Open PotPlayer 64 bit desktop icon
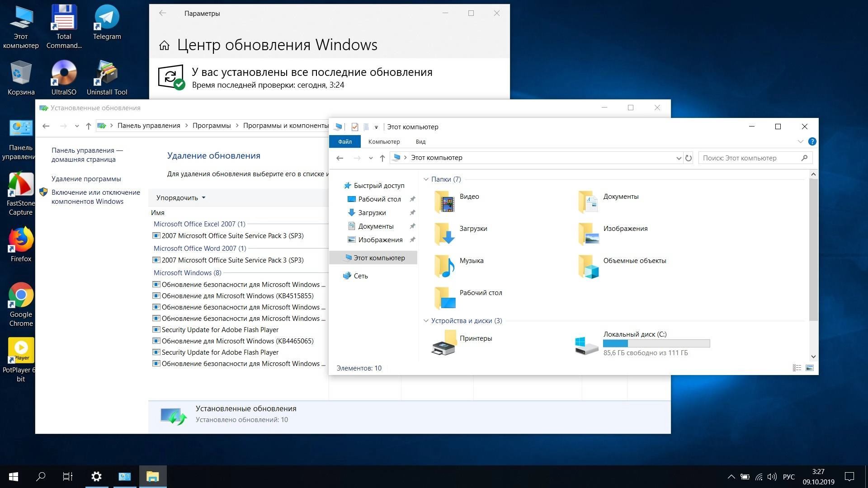Screen dimensions: 868x488 pos(19,360)
